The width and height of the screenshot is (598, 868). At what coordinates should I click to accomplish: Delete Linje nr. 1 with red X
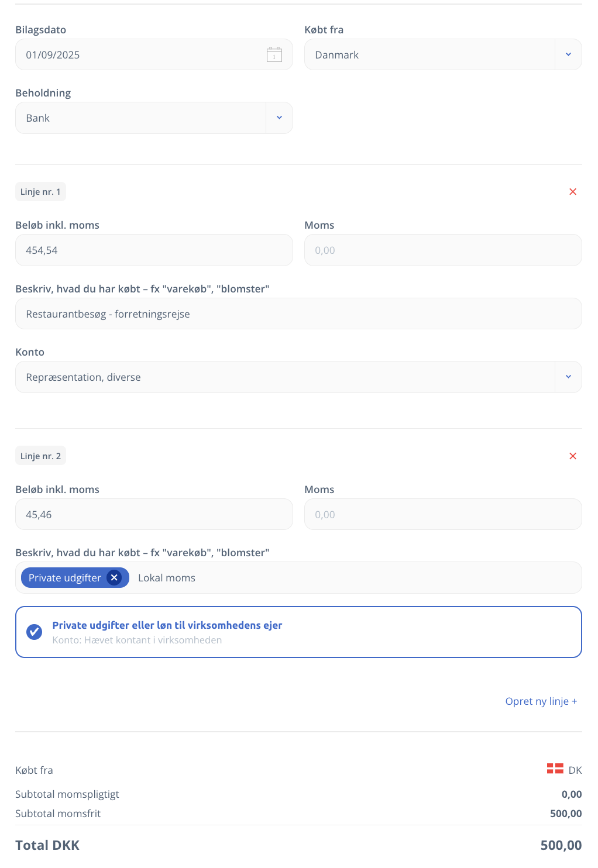pyautogui.click(x=573, y=192)
